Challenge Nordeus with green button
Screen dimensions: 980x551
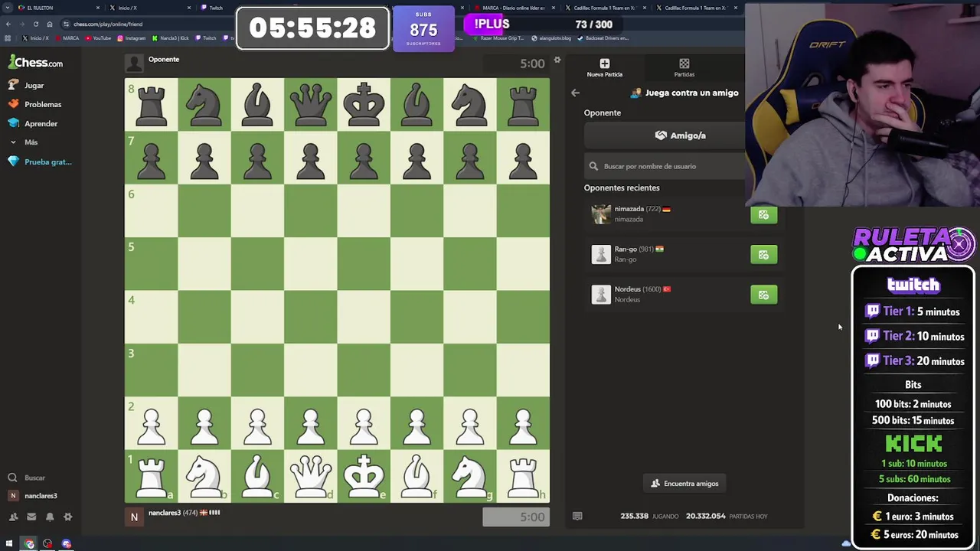tap(763, 295)
